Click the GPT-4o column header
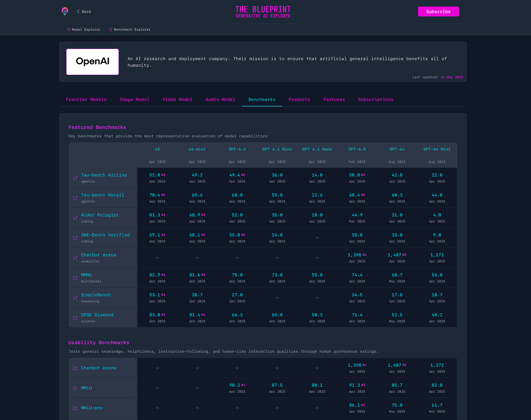Image resolution: width=531 pixels, height=420 pixels. point(397,149)
